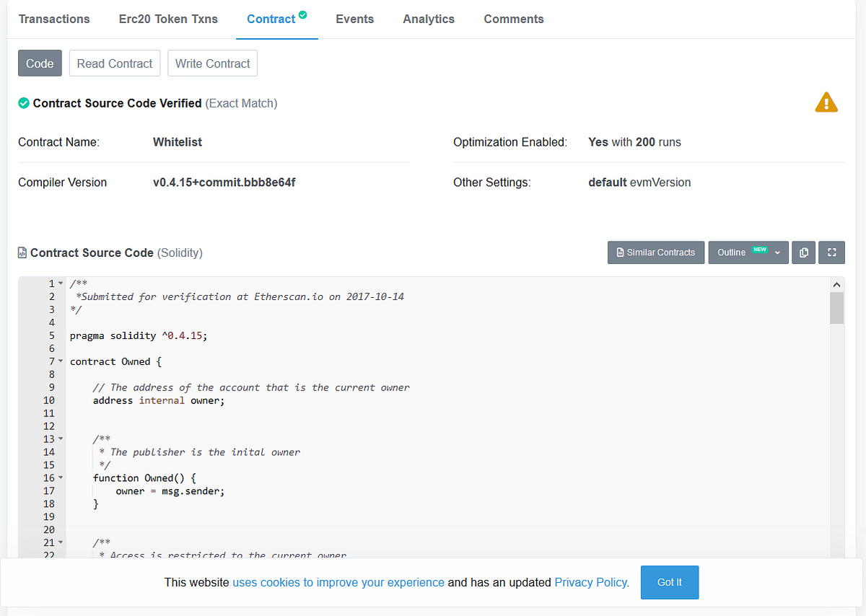Click the '(Exact Match)' text
866x616 pixels.
[x=241, y=103]
